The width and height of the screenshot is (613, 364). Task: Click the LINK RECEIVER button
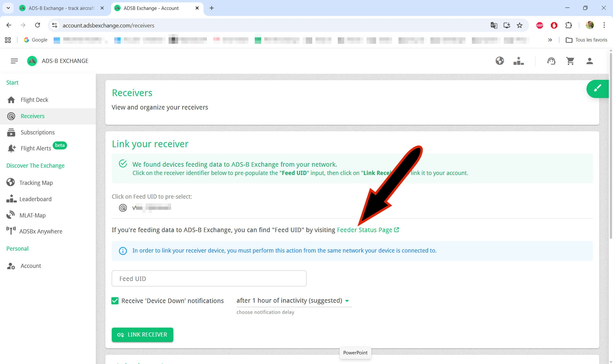pos(142,335)
